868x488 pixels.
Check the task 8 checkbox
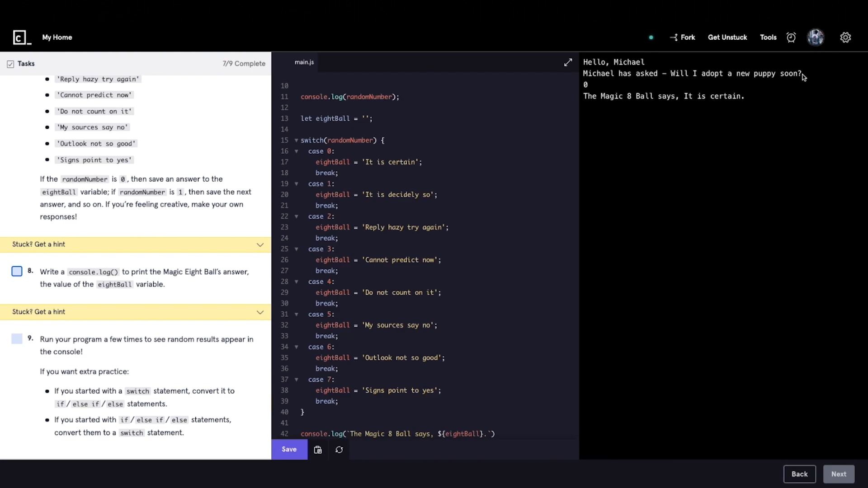coord(17,271)
